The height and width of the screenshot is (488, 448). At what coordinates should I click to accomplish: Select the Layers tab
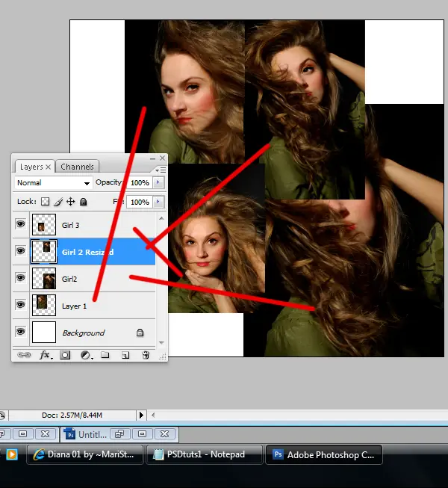(31, 167)
